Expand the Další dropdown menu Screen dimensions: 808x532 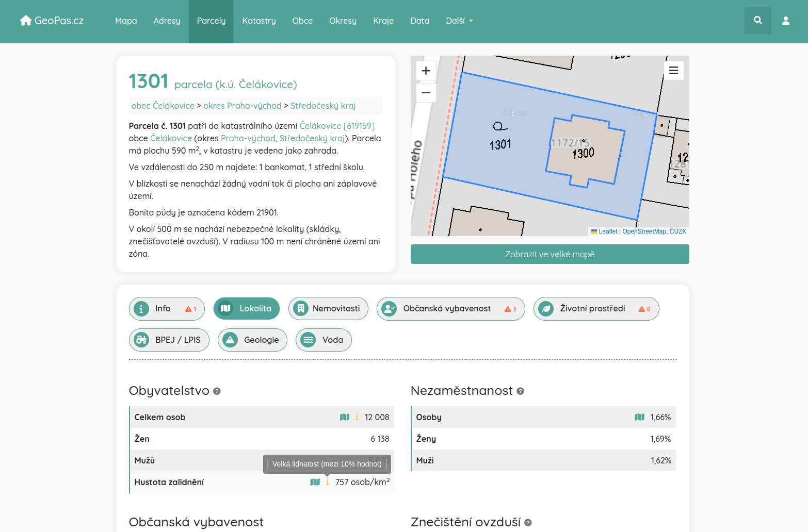coord(459,21)
